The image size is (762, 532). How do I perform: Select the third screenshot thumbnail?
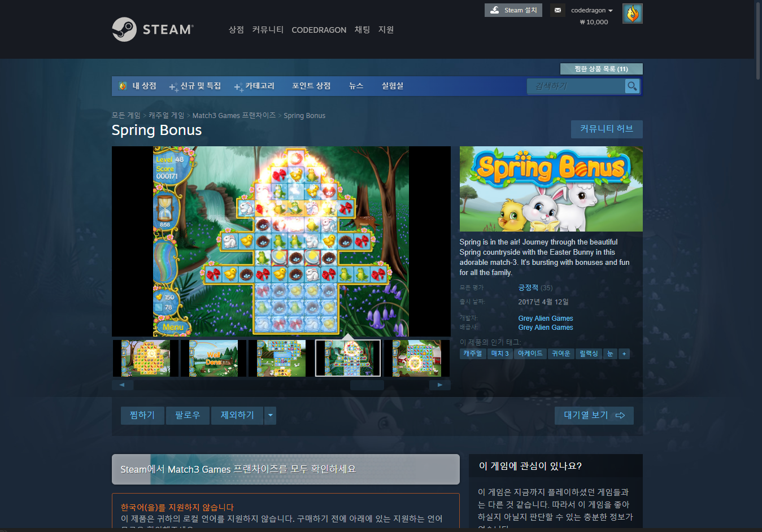pos(281,358)
